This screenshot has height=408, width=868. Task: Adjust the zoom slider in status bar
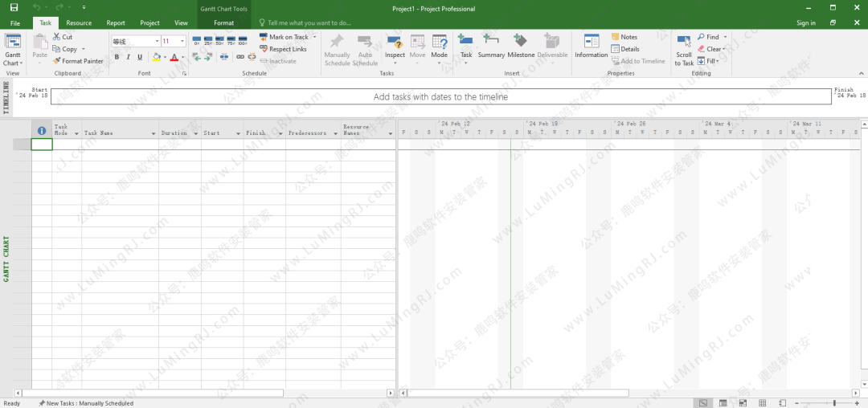834,402
